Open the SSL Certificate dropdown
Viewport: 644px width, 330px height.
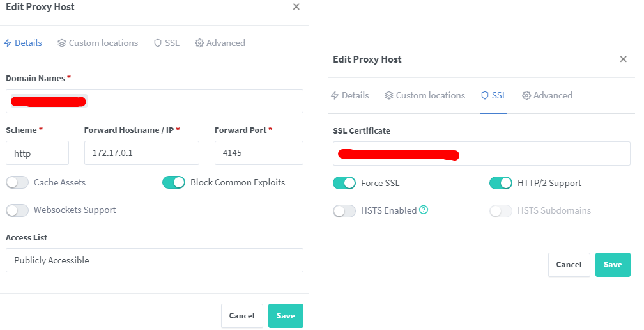point(481,153)
